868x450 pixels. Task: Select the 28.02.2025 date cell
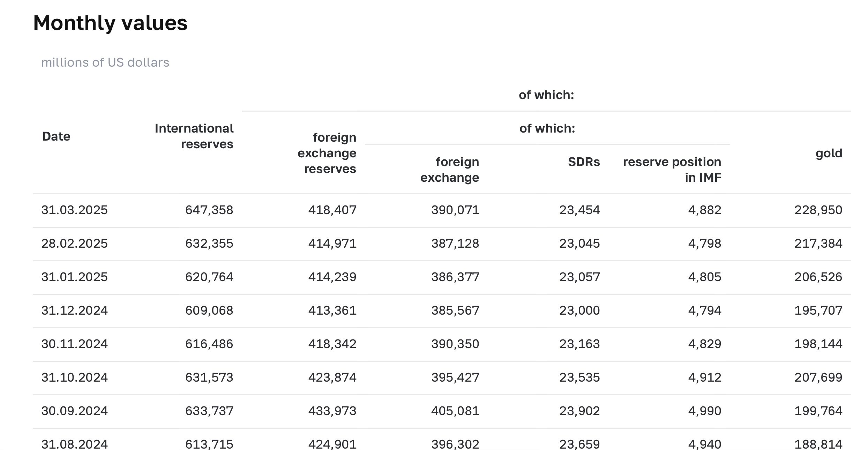(x=74, y=243)
